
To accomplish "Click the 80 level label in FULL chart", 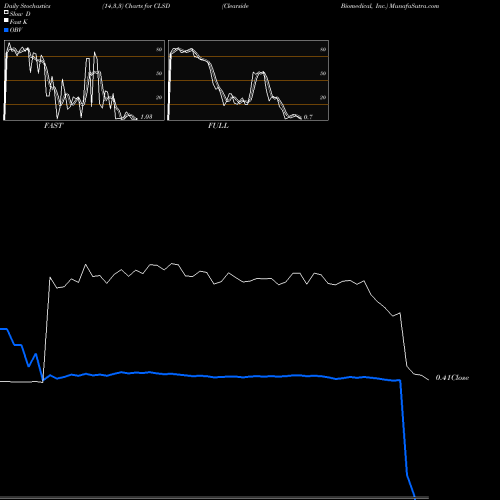I will [x=323, y=49].
